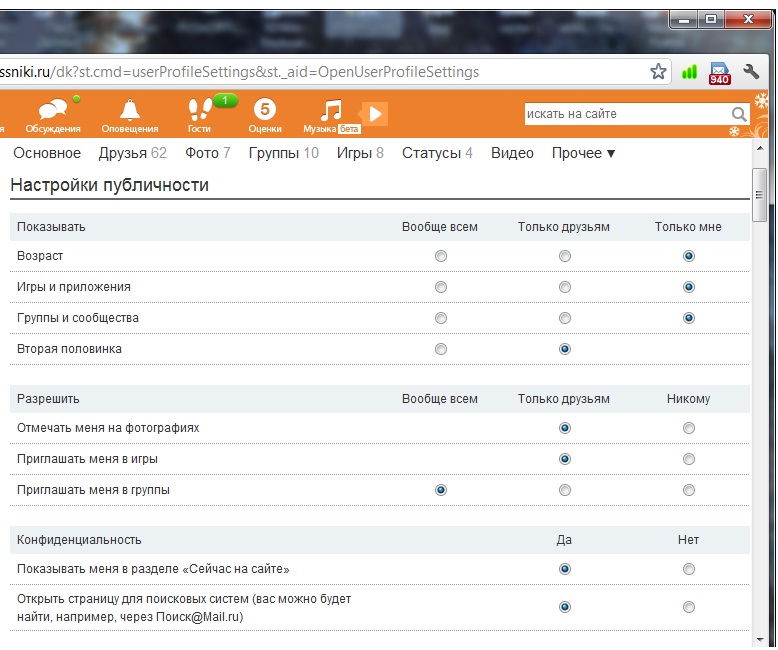Set Игры и приложения to Только друзьям

coord(565,287)
